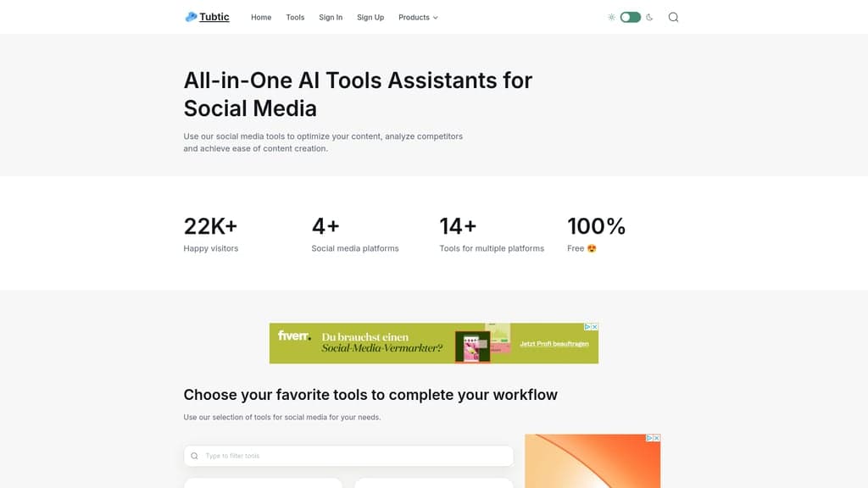Click the Sign Up link
The width and height of the screenshot is (868, 488).
pos(370,17)
